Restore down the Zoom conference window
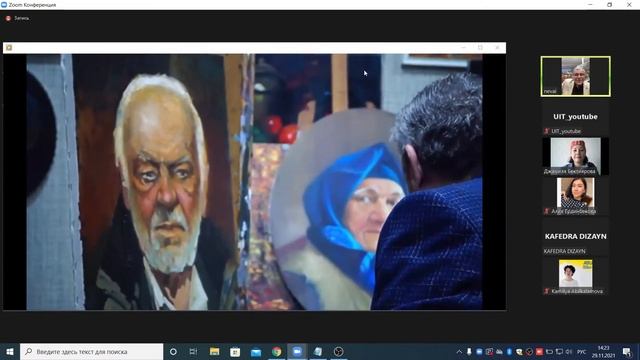 609,4
